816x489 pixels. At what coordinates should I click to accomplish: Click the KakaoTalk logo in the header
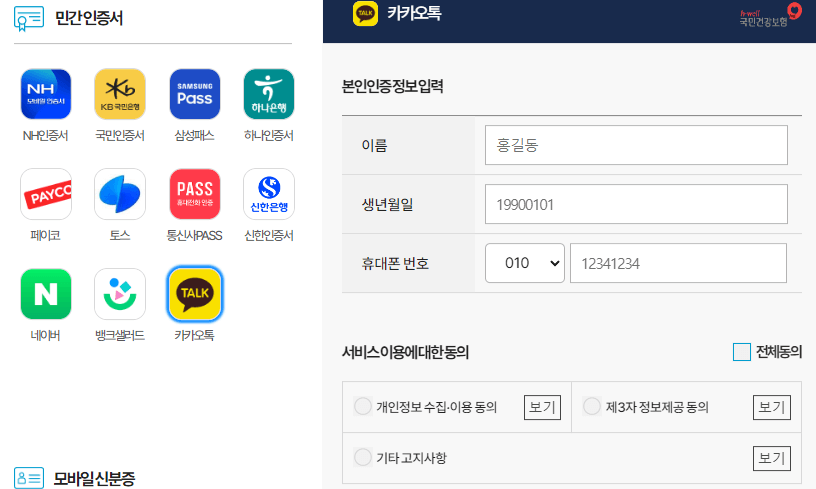[x=365, y=13]
